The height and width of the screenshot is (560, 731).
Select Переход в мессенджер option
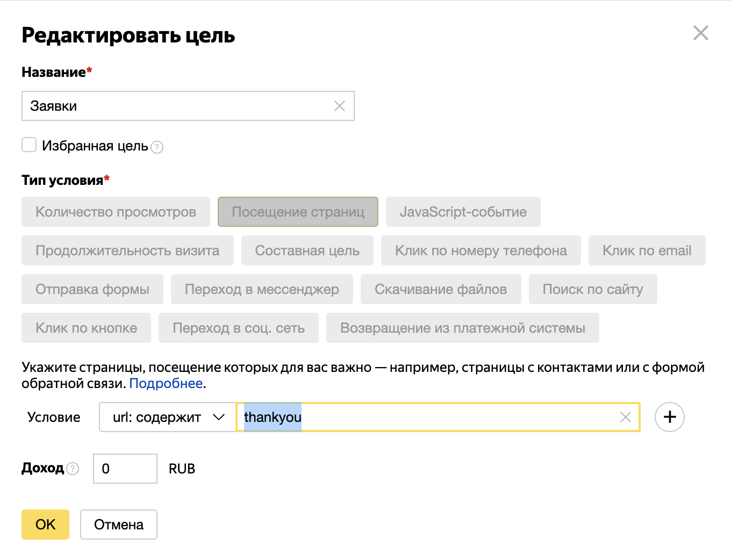click(x=262, y=289)
